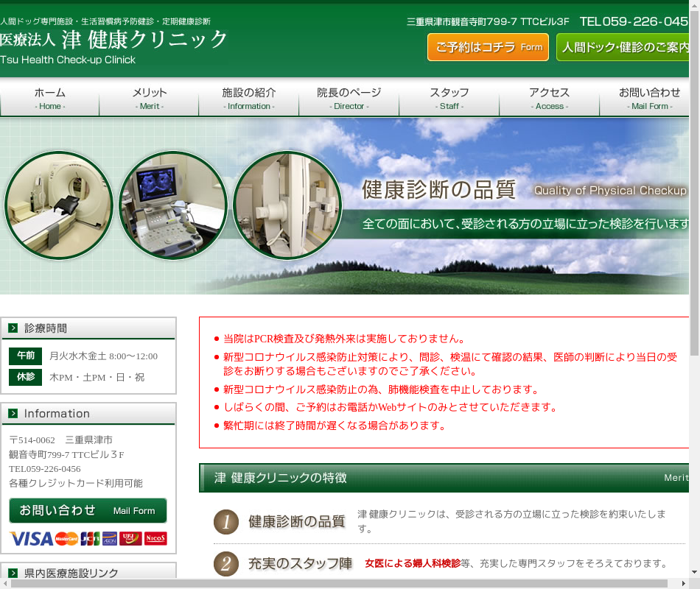Viewport: 700px width, 589px height.
Task: Click the arrow icon beside 診療時間
Action: [13, 328]
